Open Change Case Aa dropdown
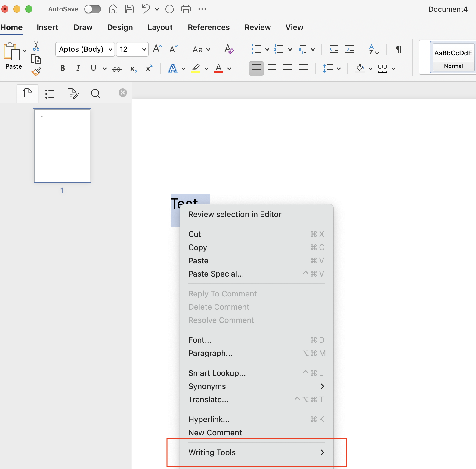Image resolution: width=476 pixels, height=469 pixels. point(201,49)
